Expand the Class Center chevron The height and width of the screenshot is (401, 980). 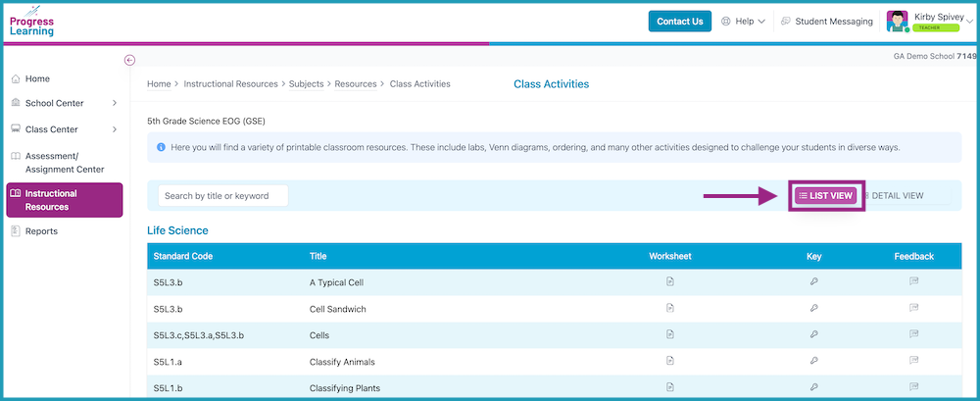click(x=115, y=129)
